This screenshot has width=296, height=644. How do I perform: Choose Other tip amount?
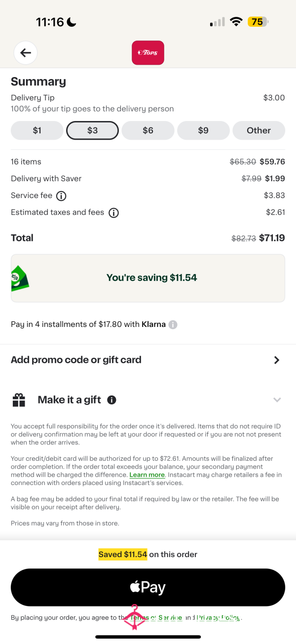[259, 130]
